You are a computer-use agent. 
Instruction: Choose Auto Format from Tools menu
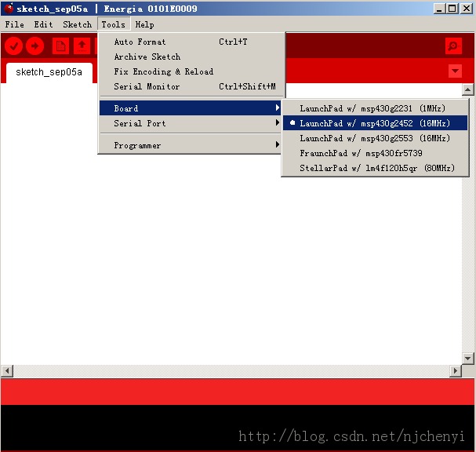tap(191, 42)
